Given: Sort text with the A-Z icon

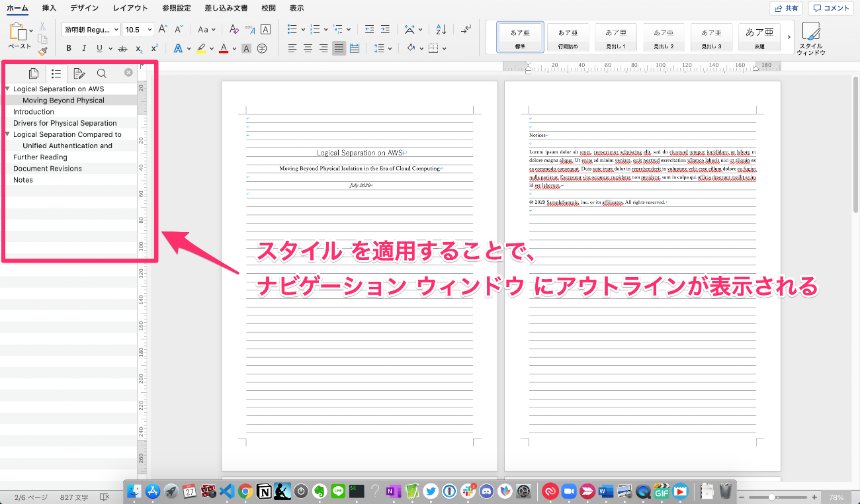Looking at the screenshot, I should 442,29.
